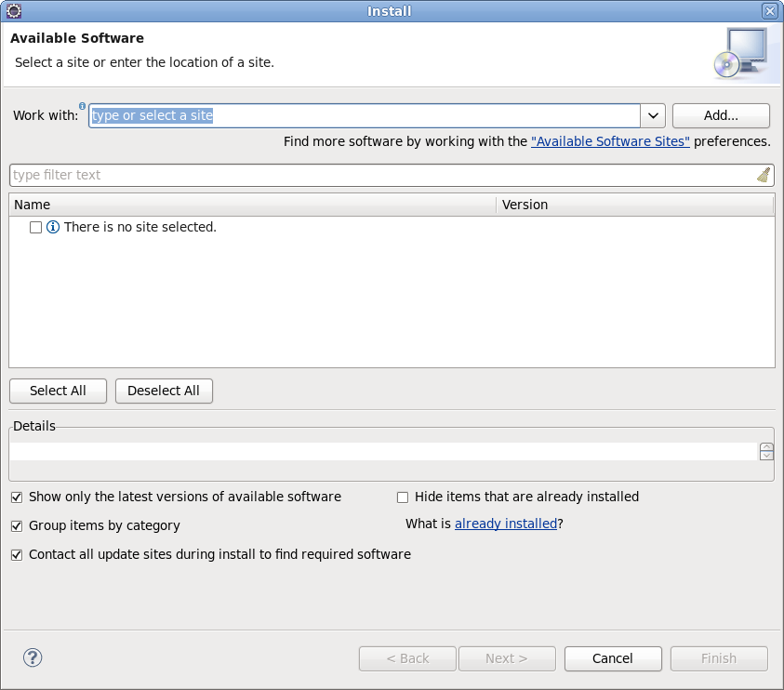Click Deselect All

coord(164,391)
